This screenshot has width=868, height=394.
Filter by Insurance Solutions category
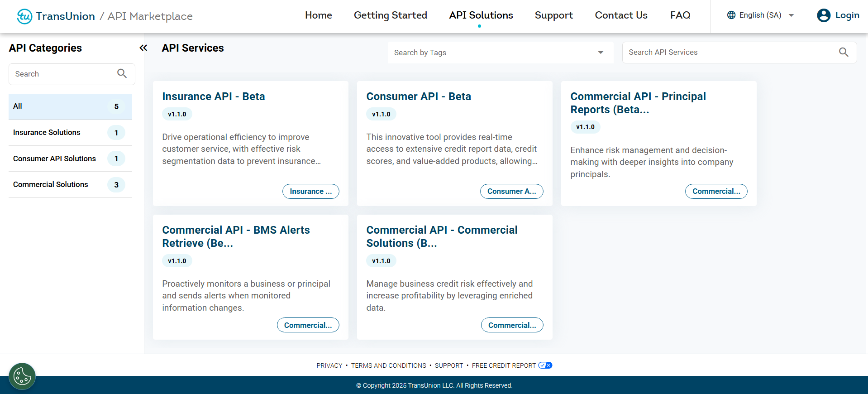[70, 133]
